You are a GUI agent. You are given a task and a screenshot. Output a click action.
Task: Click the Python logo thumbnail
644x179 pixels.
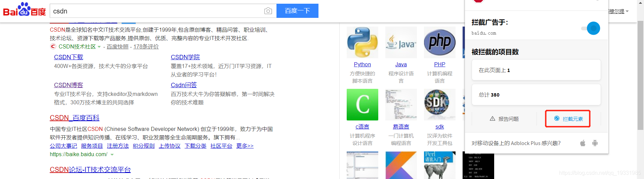point(362,42)
